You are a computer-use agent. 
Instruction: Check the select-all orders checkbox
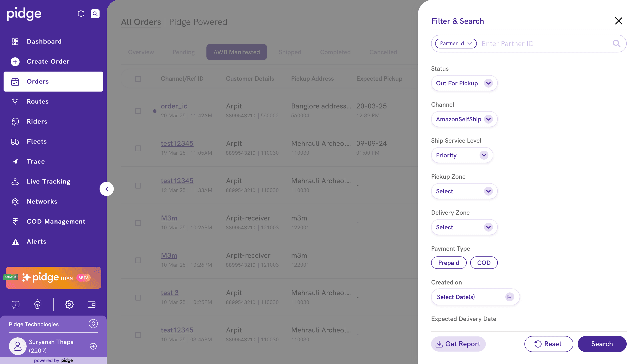coord(138,79)
